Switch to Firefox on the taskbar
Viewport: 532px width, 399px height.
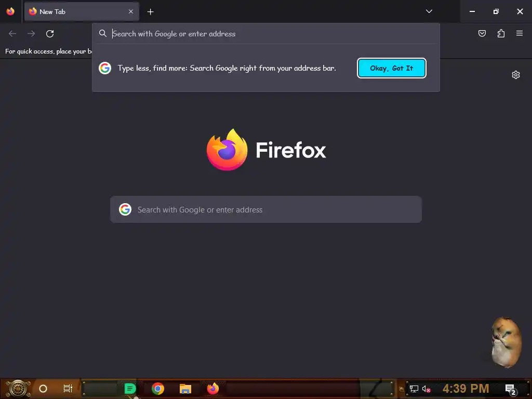(x=212, y=389)
